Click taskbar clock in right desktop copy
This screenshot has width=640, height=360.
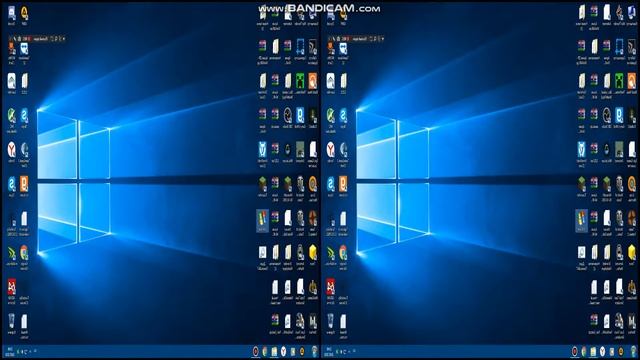click(x=329, y=352)
